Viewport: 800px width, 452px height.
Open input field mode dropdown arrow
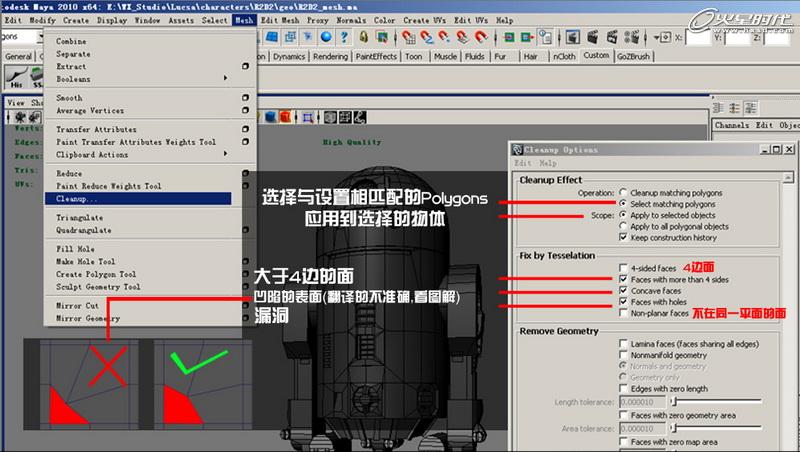click(x=657, y=37)
